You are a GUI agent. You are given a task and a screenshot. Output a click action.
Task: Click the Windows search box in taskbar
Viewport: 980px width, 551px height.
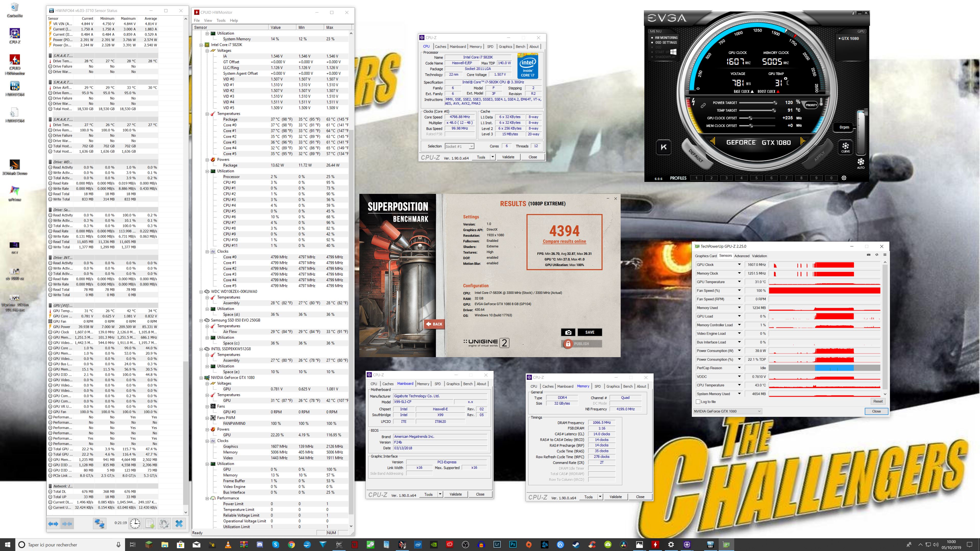70,545
